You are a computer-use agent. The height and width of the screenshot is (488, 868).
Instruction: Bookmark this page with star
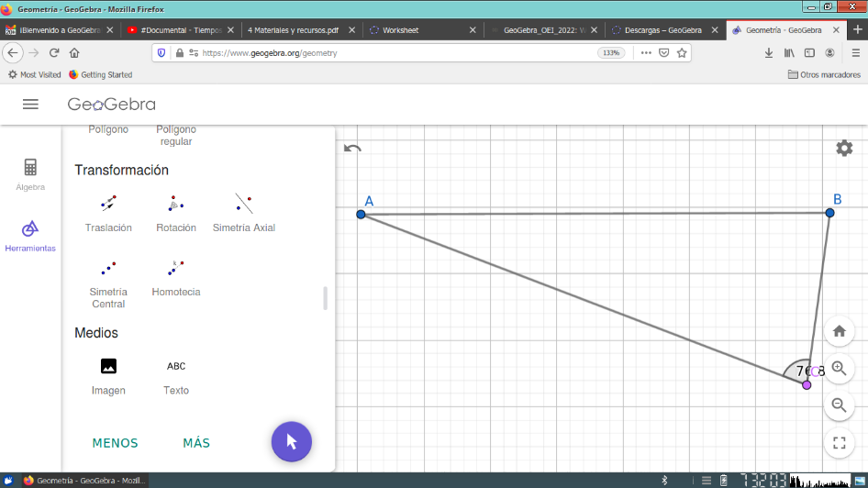pos(682,53)
